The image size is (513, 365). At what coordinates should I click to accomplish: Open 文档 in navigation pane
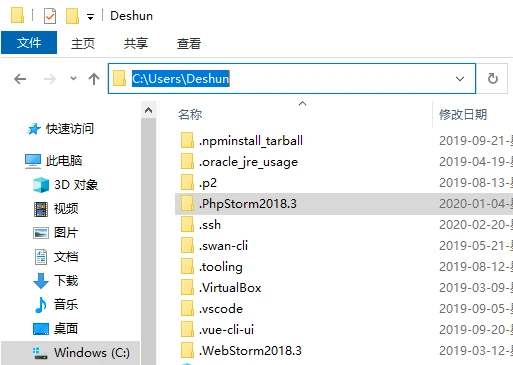66,257
